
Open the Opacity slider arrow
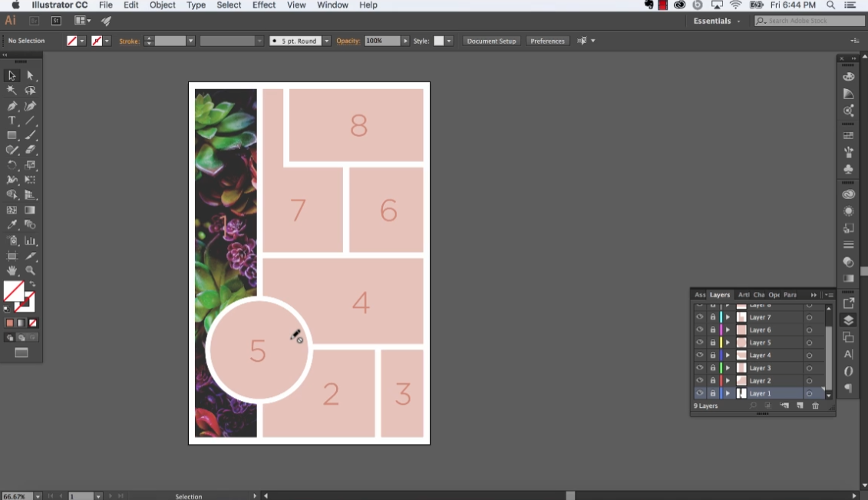click(405, 41)
